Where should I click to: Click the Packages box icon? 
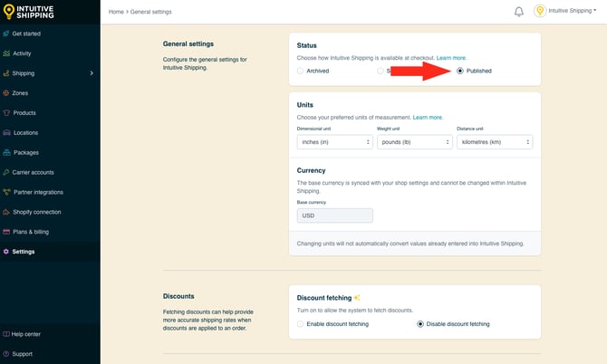point(6,152)
